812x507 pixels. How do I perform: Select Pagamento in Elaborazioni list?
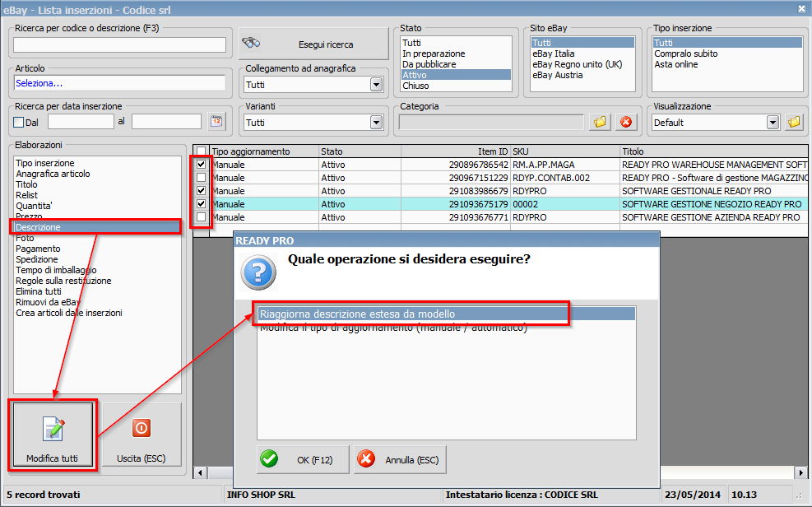[97, 249]
